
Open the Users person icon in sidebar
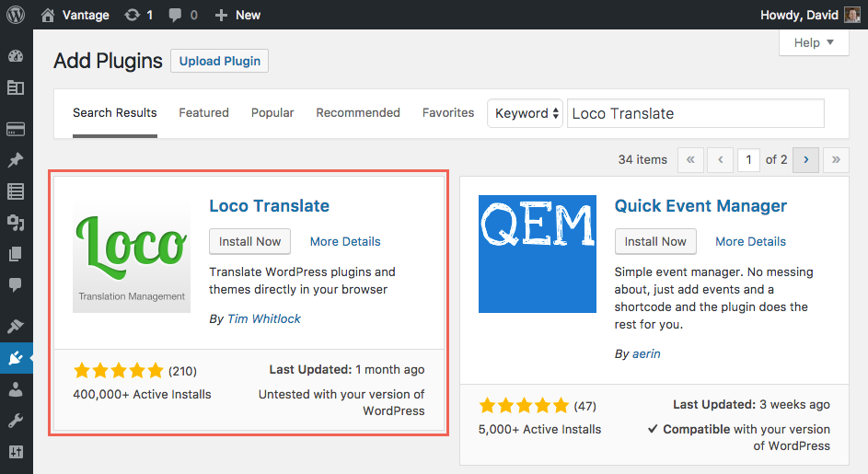coord(16,390)
